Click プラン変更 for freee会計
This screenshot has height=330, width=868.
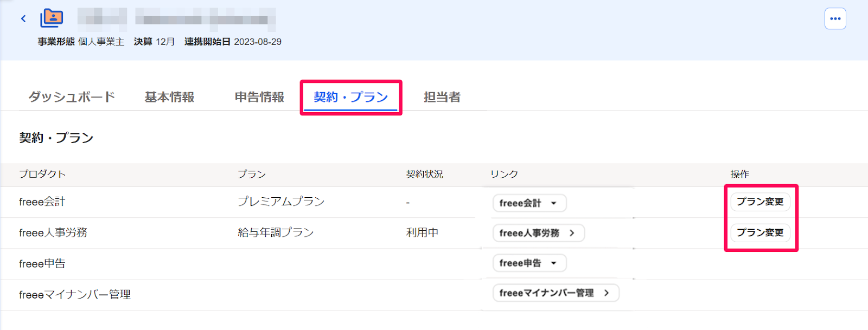pyautogui.click(x=760, y=202)
